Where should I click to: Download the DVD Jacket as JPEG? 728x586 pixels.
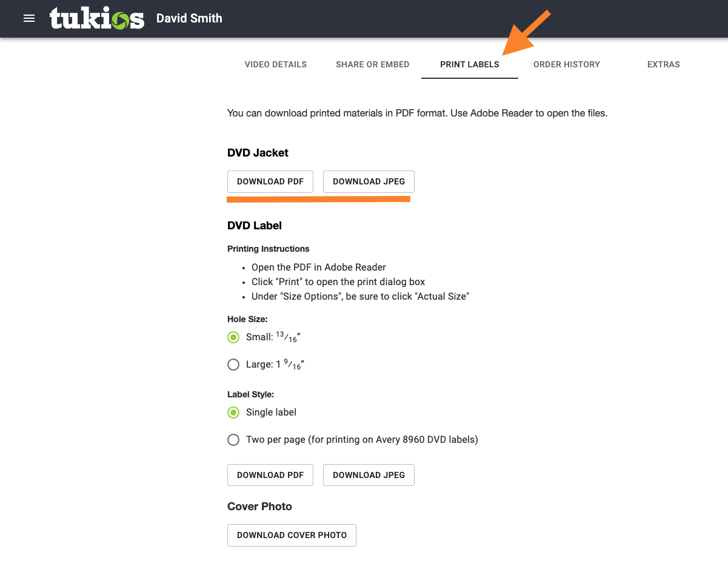pos(369,181)
